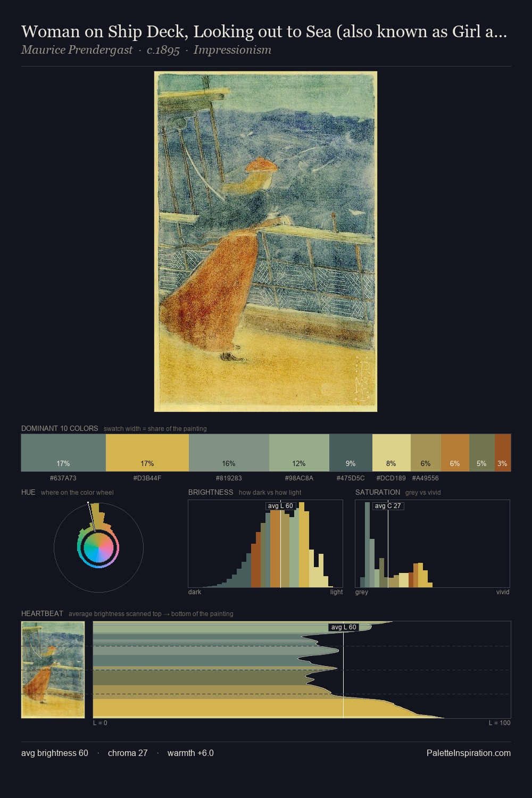Click the 'L = 100' axis label
The height and width of the screenshot is (798, 532).
click(x=500, y=723)
